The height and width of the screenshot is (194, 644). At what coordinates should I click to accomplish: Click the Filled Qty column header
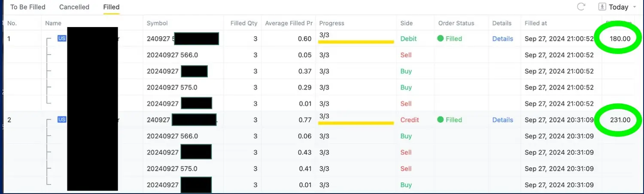[x=243, y=23]
